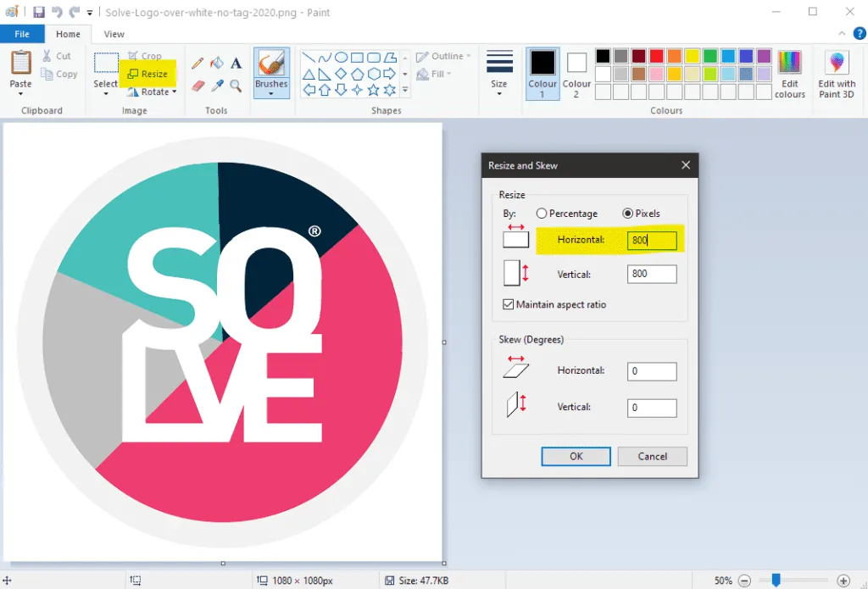
Task: Click the Resize Horizontal pixel field
Action: (652, 240)
